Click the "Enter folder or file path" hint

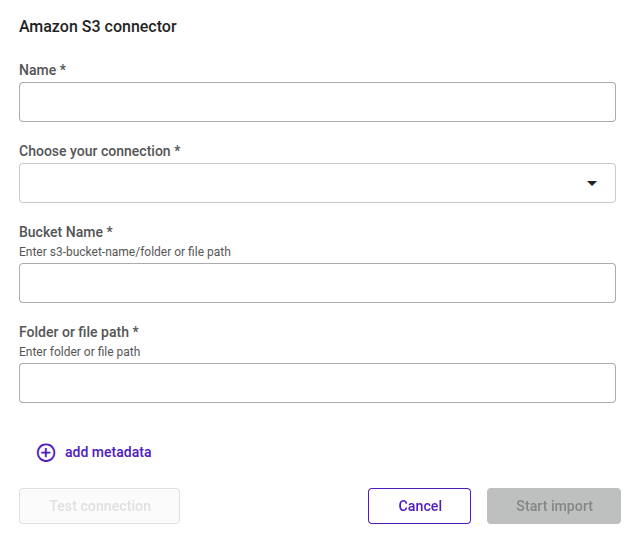click(80, 352)
